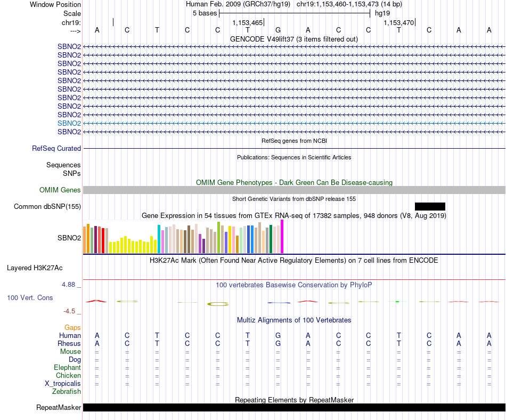This screenshot has height=420, width=506.
Task: Open the RefSeq Curated track label
Action: pyautogui.click(x=56, y=149)
